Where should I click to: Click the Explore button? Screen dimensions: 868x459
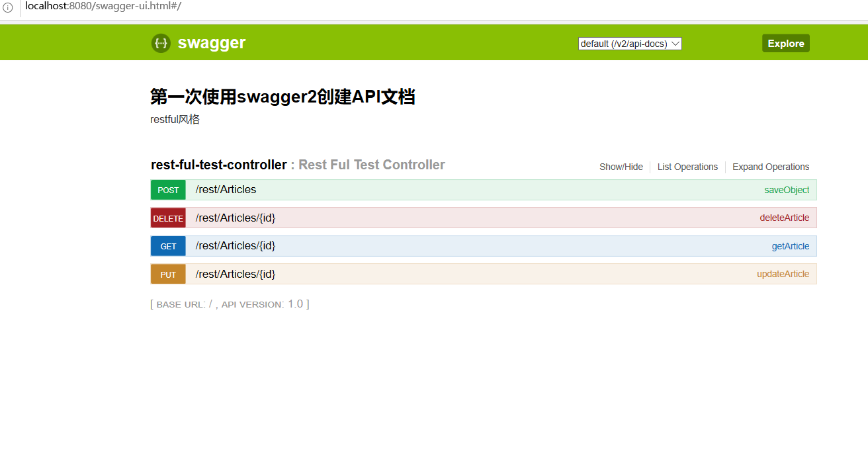coord(786,43)
